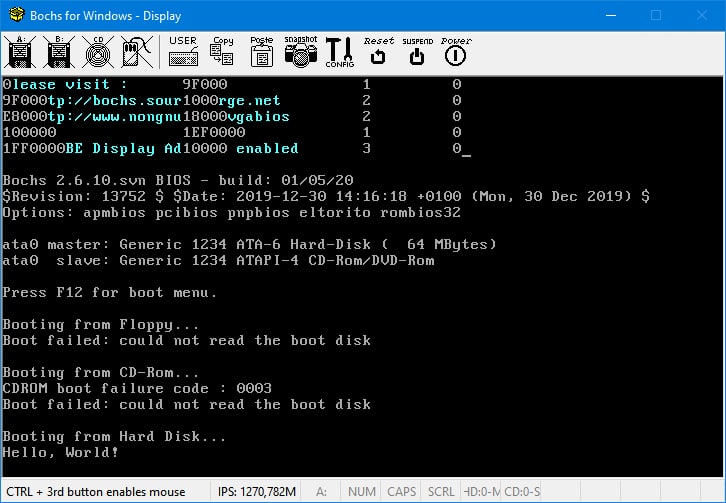Toggle the CD-ROM drive icon

(98, 52)
